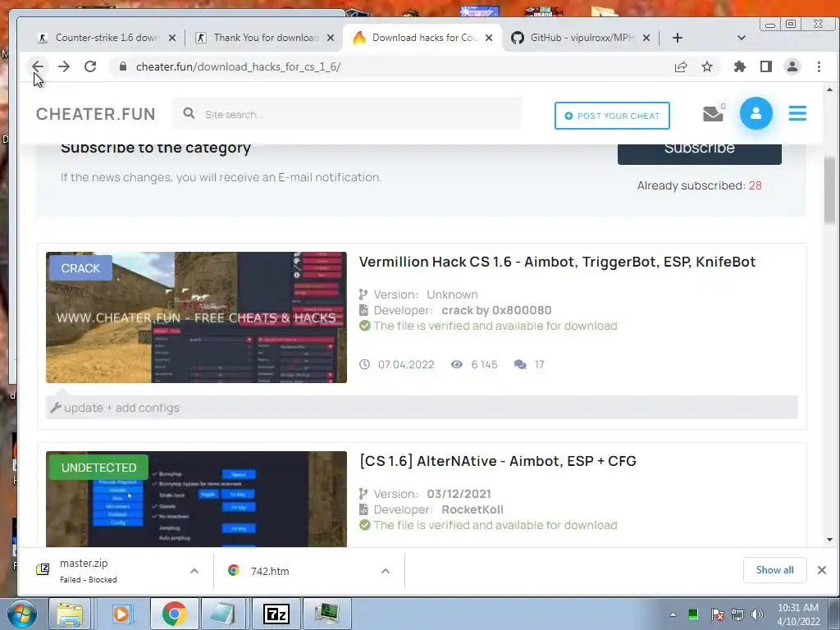Click the Action Center flag tray icon

[717, 614]
